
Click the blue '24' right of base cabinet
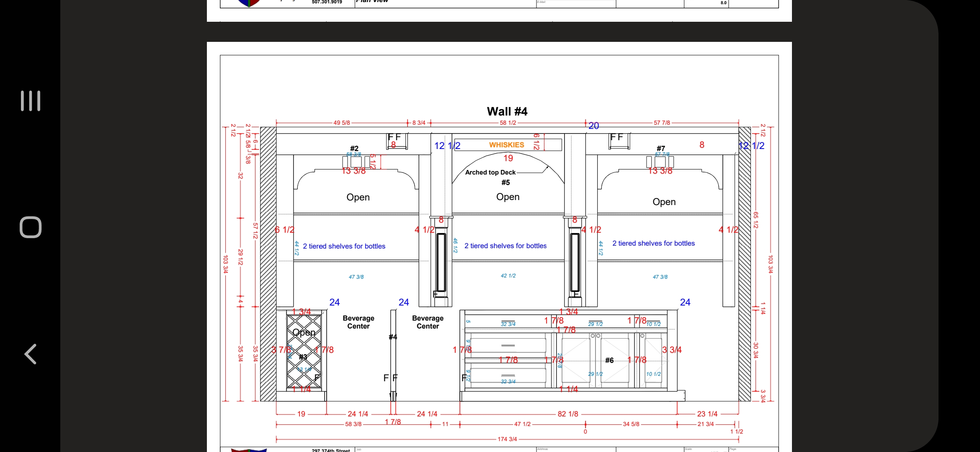coord(685,302)
